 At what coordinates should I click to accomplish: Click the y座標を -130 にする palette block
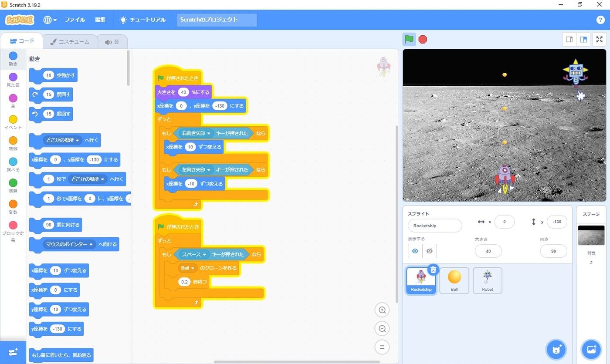point(56,329)
